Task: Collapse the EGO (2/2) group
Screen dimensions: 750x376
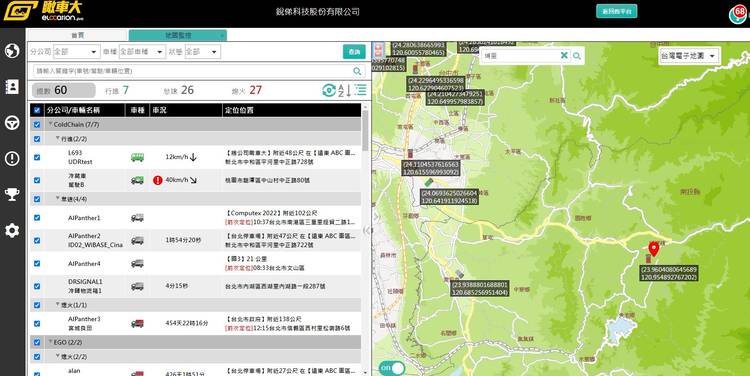Action: click(50, 343)
